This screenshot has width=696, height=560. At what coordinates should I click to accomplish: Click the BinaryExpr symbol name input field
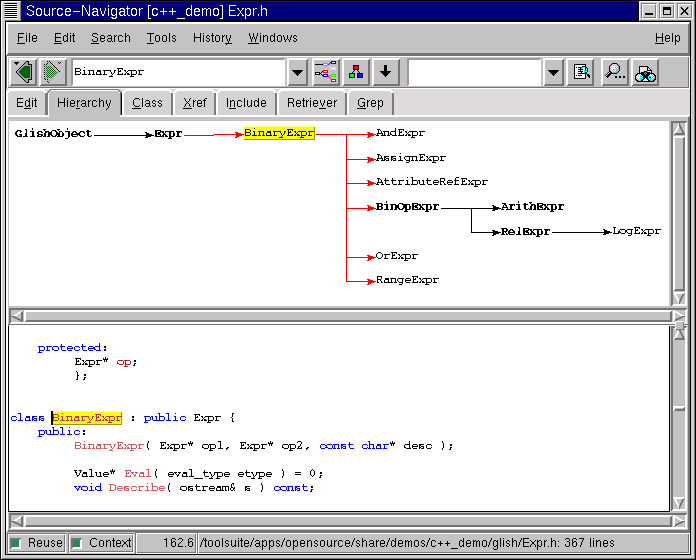(178, 72)
